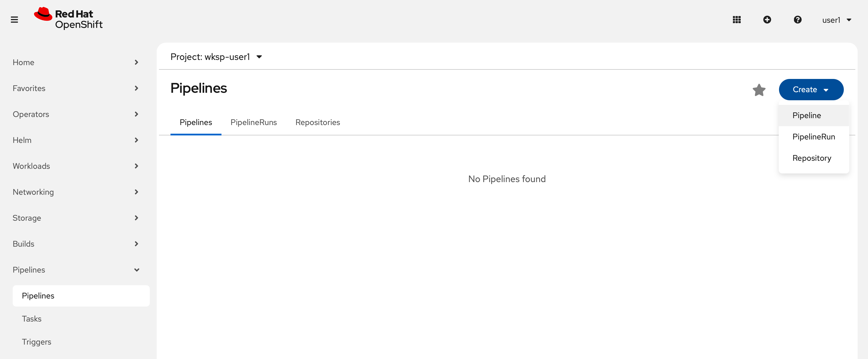Collapse the Pipelines navigation section

76,270
